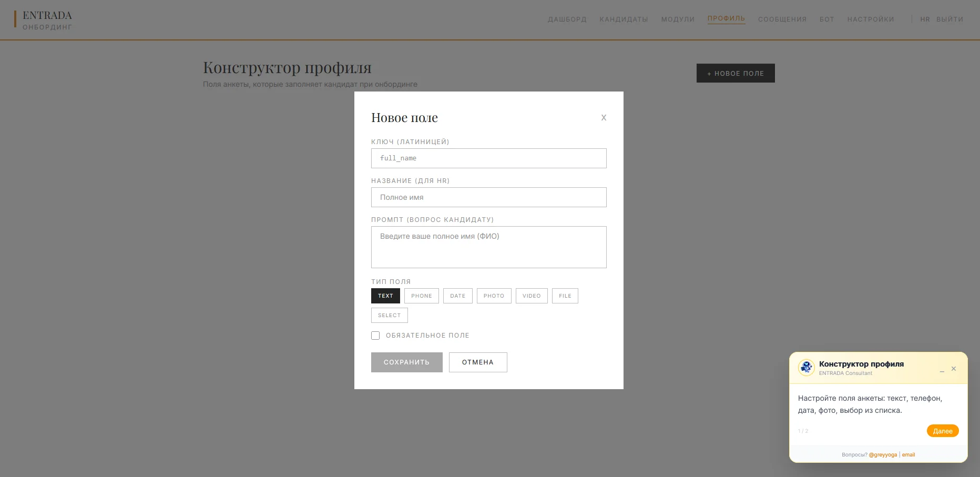Viewport: 980px width, 477px height.
Task: Click Далее in the consultant widget
Action: (x=943, y=431)
